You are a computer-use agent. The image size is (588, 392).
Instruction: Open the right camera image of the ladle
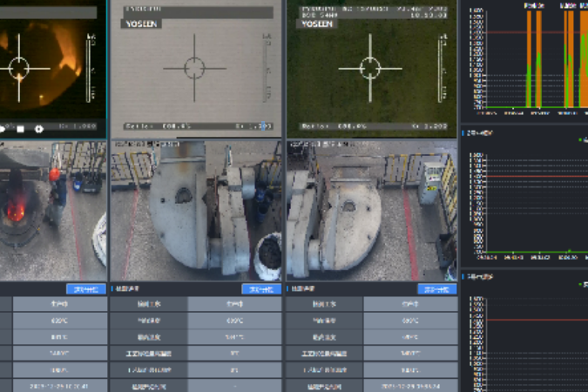(372, 209)
